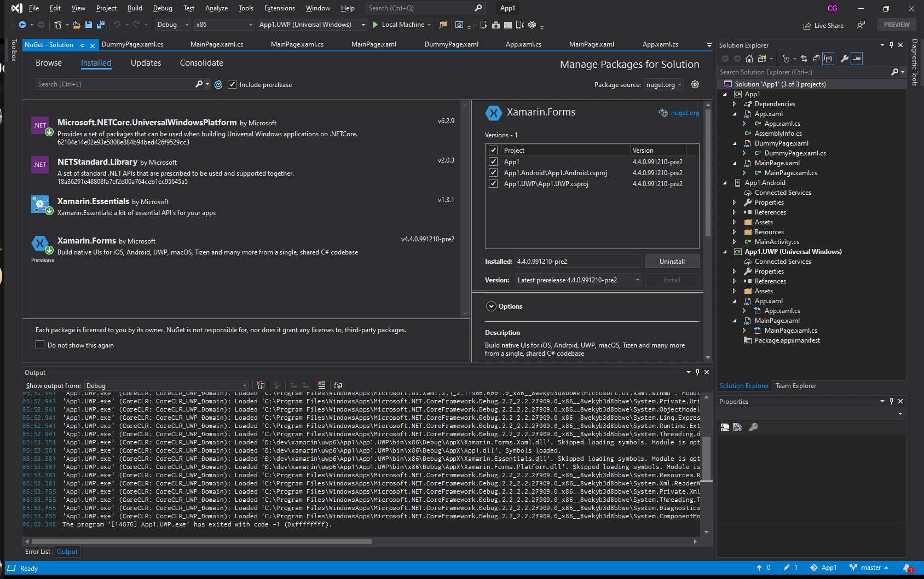Toggle word wrap in the Output panel
Viewport: 924px width, 579px height.
[338, 385]
